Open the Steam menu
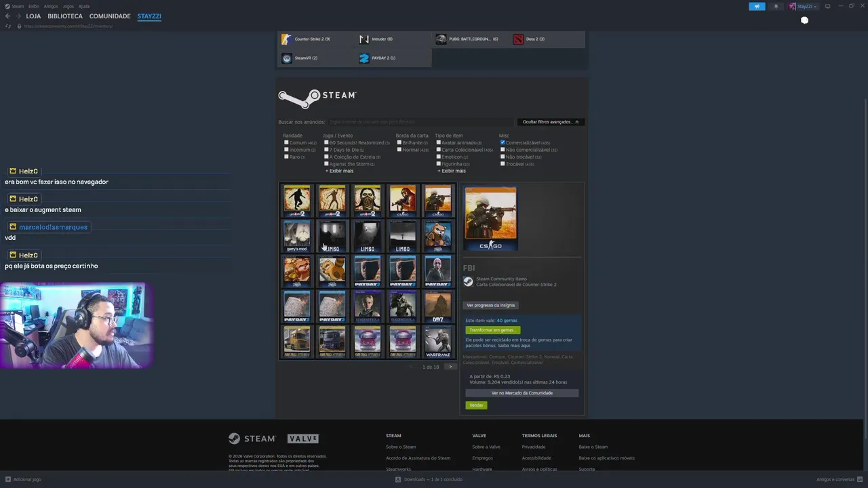The width and height of the screenshot is (868, 488). (18, 6)
